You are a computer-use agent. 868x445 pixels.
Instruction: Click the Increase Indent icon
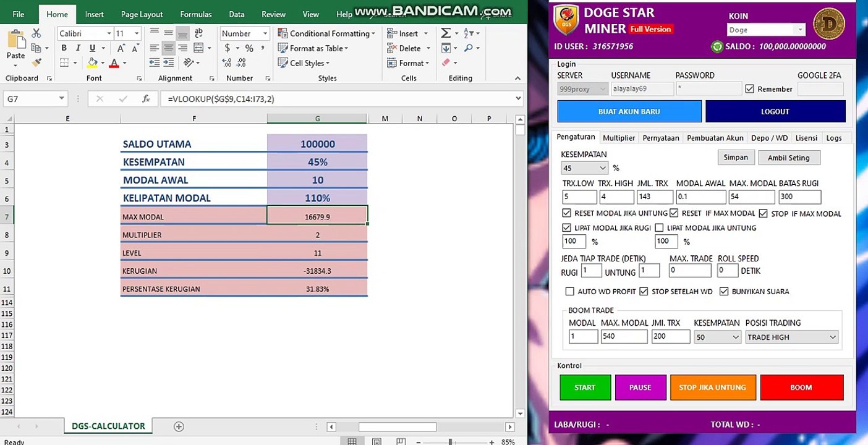coord(168,62)
